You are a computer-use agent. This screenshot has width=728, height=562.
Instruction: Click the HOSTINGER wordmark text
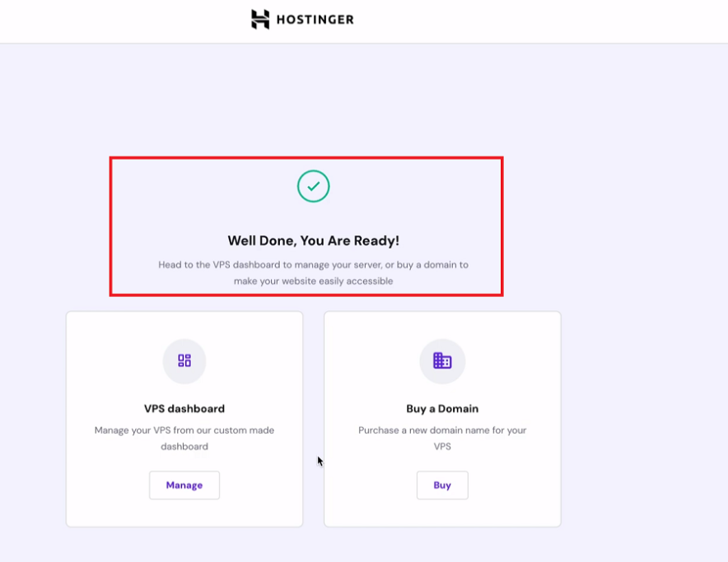click(x=315, y=19)
